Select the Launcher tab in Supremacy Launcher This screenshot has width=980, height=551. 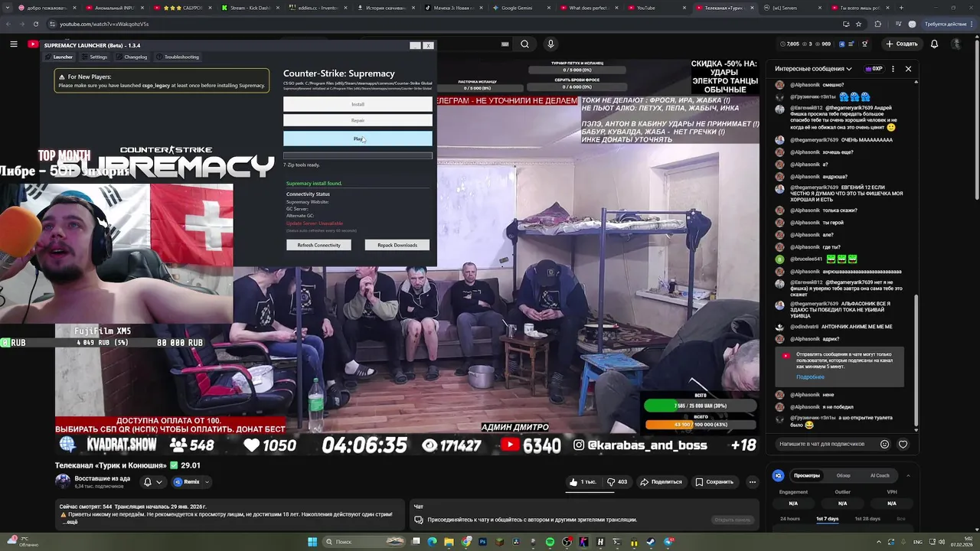pos(59,57)
